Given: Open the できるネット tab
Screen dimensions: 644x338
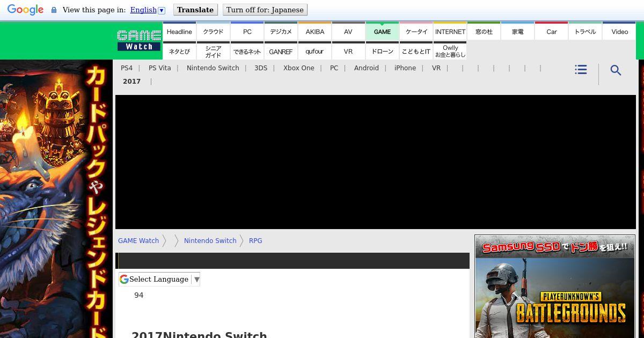Looking at the screenshot, I should click(247, 52).
